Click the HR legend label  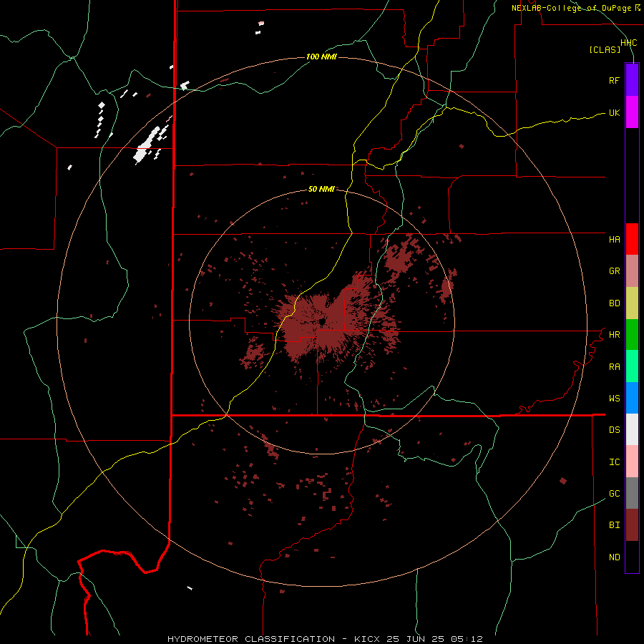pos(614,335)
